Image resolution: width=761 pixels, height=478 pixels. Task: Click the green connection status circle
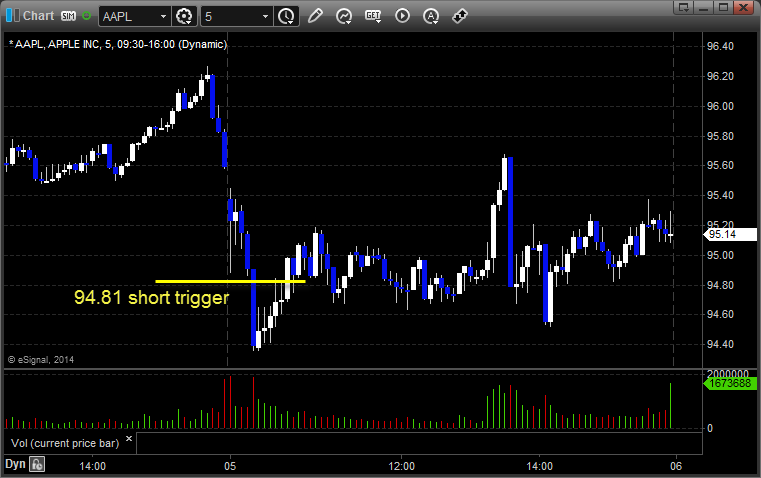click(87, 16)
